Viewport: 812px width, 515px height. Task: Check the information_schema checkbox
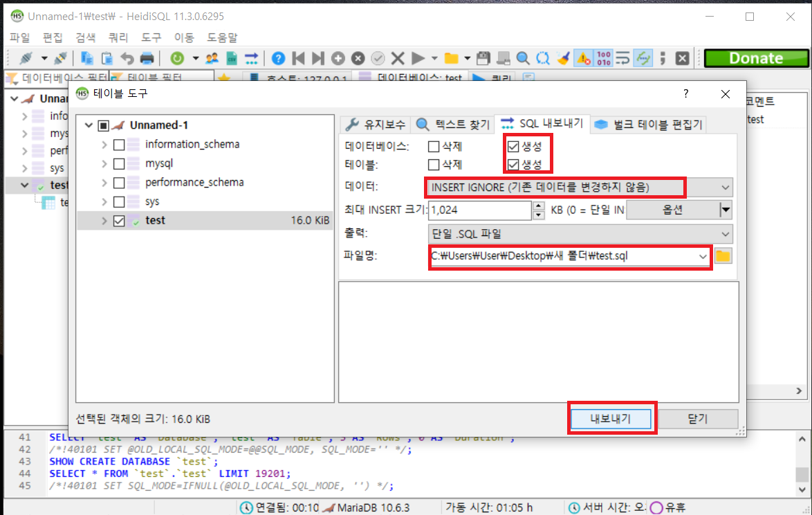click(x=119, y=145)
